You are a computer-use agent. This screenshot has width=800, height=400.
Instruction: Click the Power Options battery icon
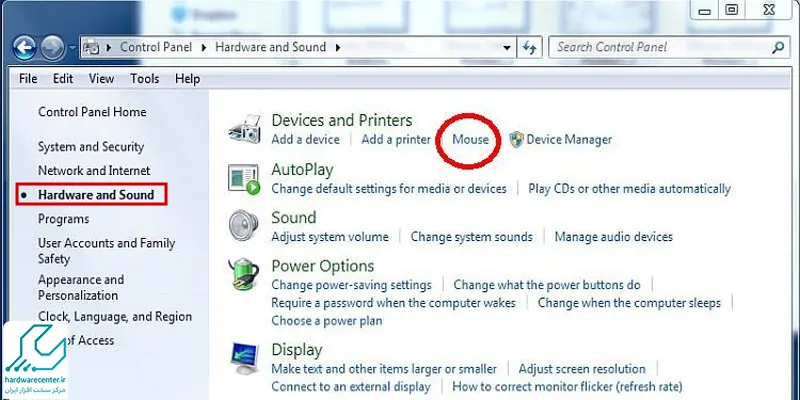click(x=244, y=274)
